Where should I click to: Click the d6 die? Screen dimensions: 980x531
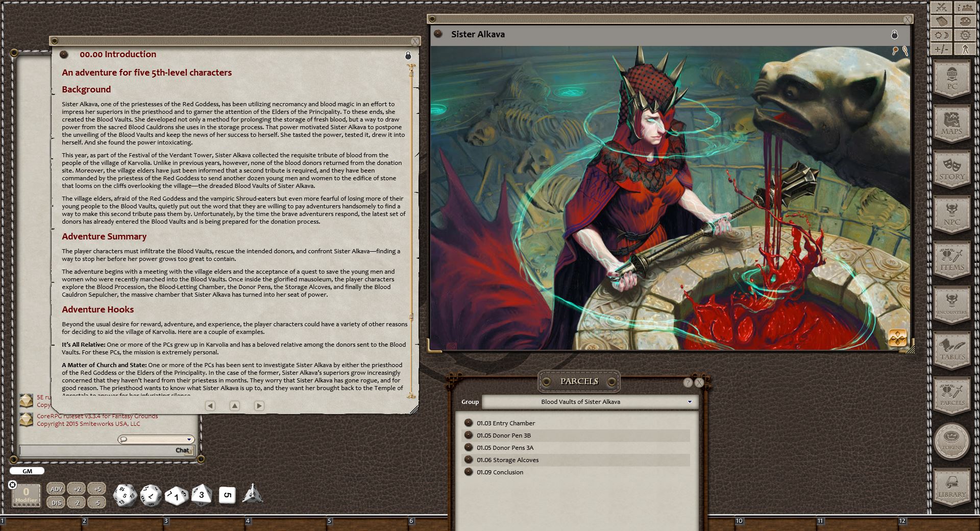point(227,495)
